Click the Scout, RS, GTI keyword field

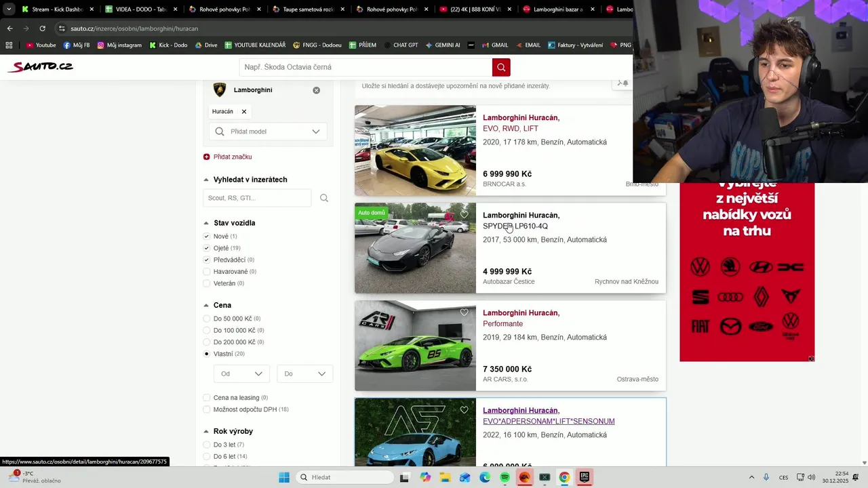click(257, 198)
